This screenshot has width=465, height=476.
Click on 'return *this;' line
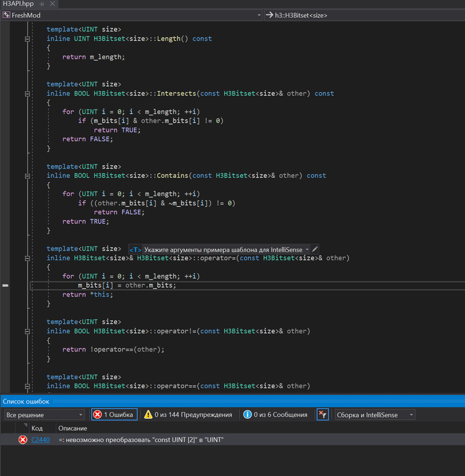(x=87, y=295)
